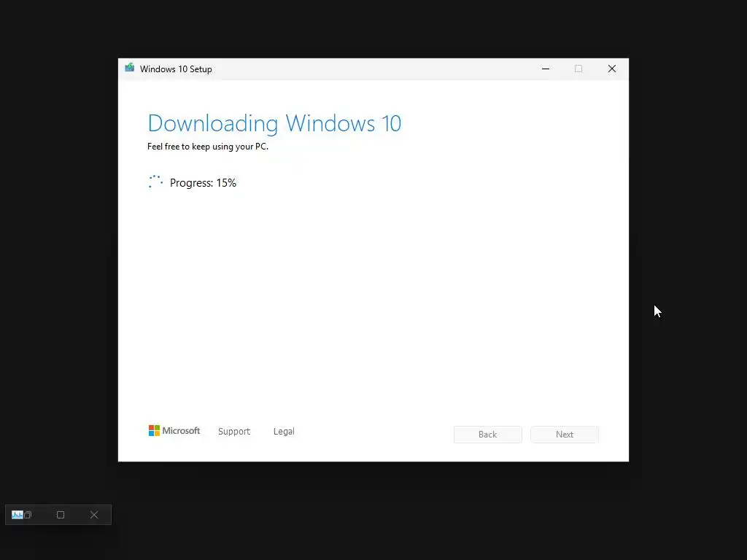Image resolution: width=747 pixels, height=560 pixels.
Task: Click the Next button
Action: (x=565, y=435)
